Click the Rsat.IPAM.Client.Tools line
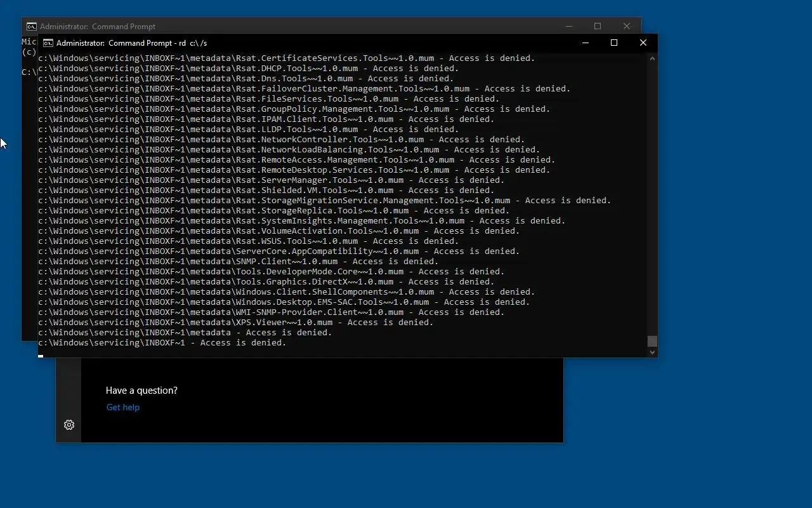 pyautogui.click(x=266, y=119)
